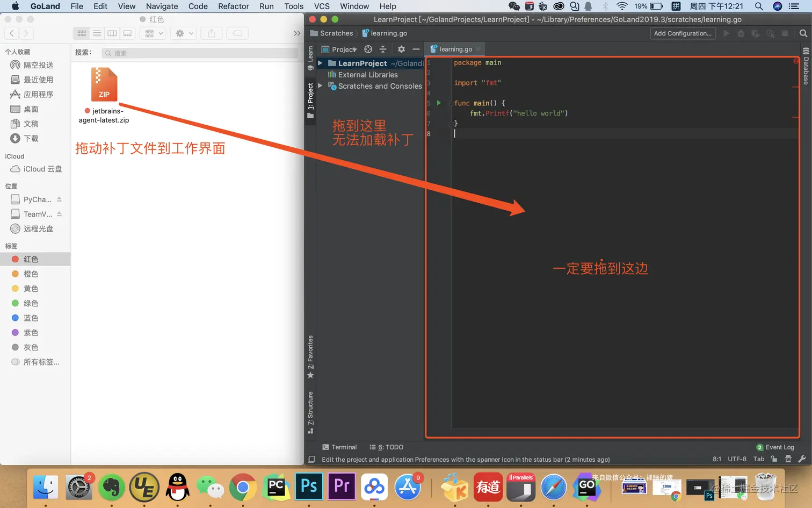
Task: Switch to the learning.go editor tab
Action: click(455, 49)
